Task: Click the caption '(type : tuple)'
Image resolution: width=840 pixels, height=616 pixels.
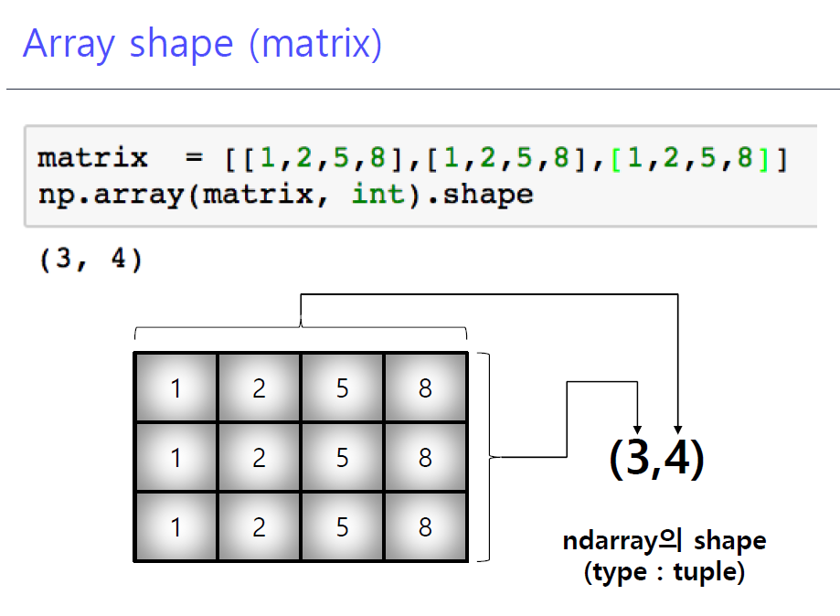Action: point(665,572)
